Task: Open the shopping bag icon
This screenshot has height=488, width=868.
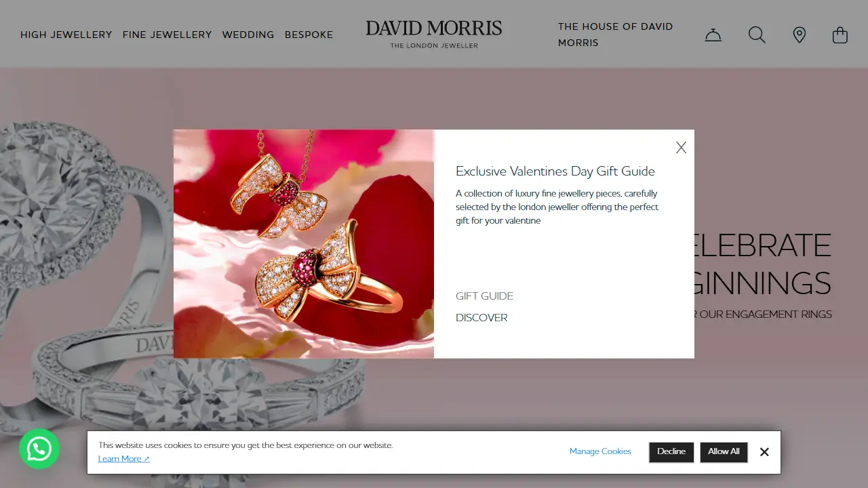Action: (840, 35)
